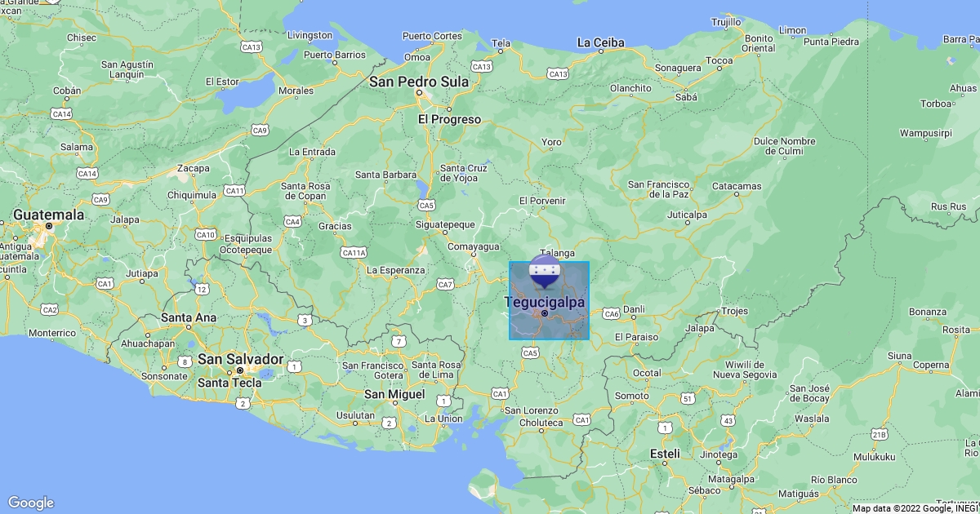Click the CA10 road shield near Esquipulas
980x514 pixels.
206,234
